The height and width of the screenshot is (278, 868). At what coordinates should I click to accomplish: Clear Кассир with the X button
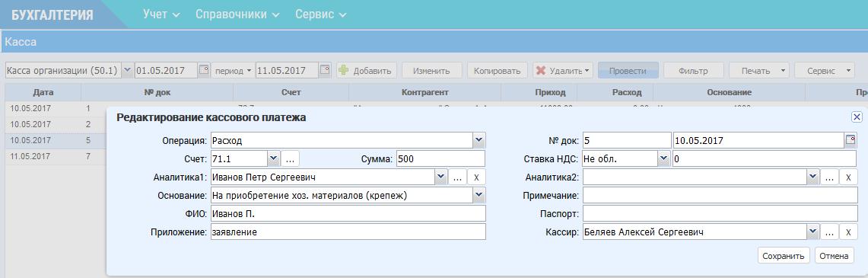849,232
